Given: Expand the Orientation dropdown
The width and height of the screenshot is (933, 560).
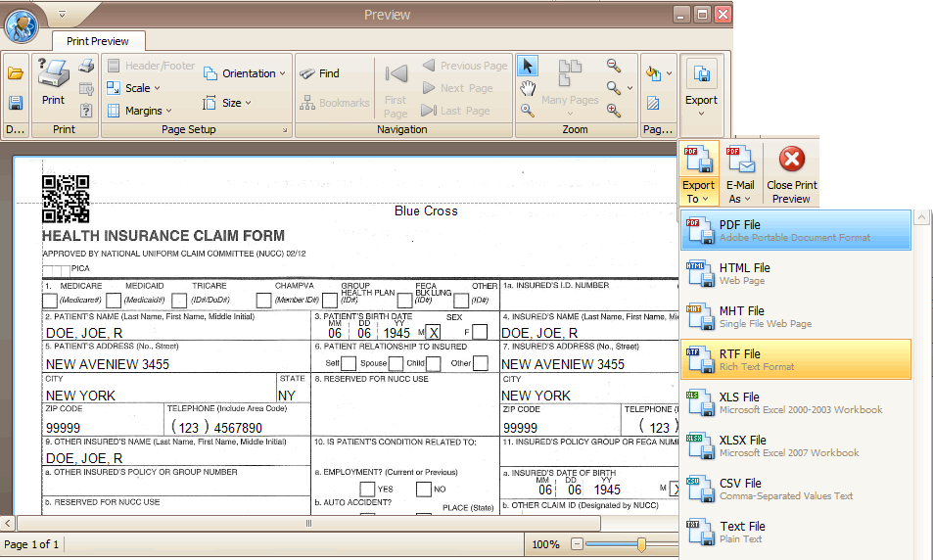Looking at the screenshot, I should tap(245, 73).
